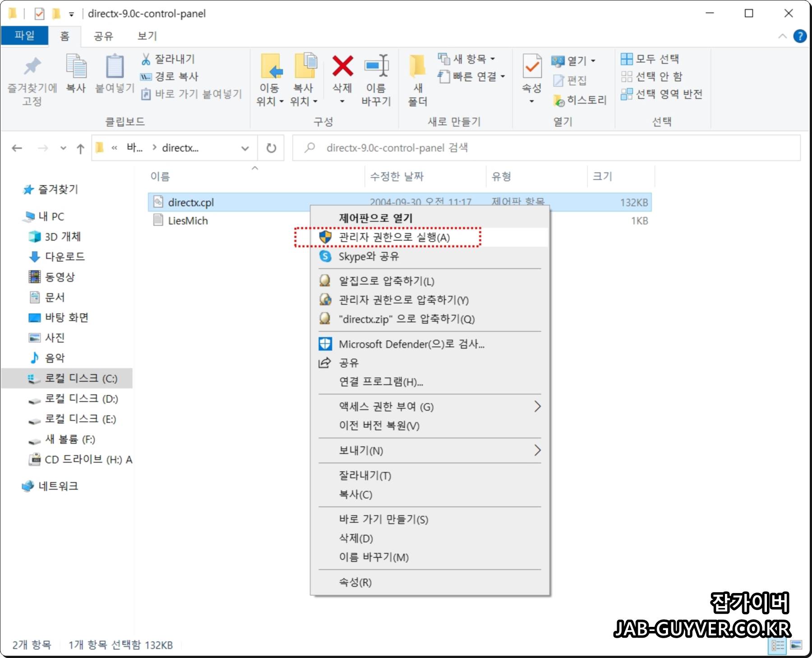Click the 잘라내기 (Cut) scissors icon
This screenshot has width=812, height=658.
pos(145,59)
